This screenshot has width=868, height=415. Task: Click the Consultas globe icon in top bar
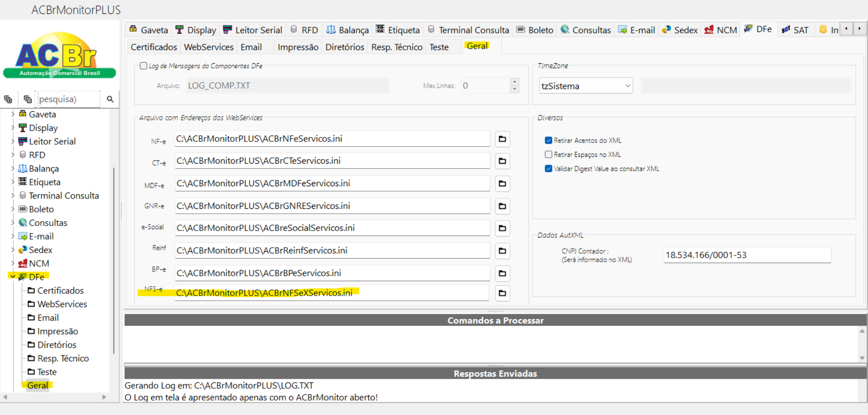pos(565,29)
